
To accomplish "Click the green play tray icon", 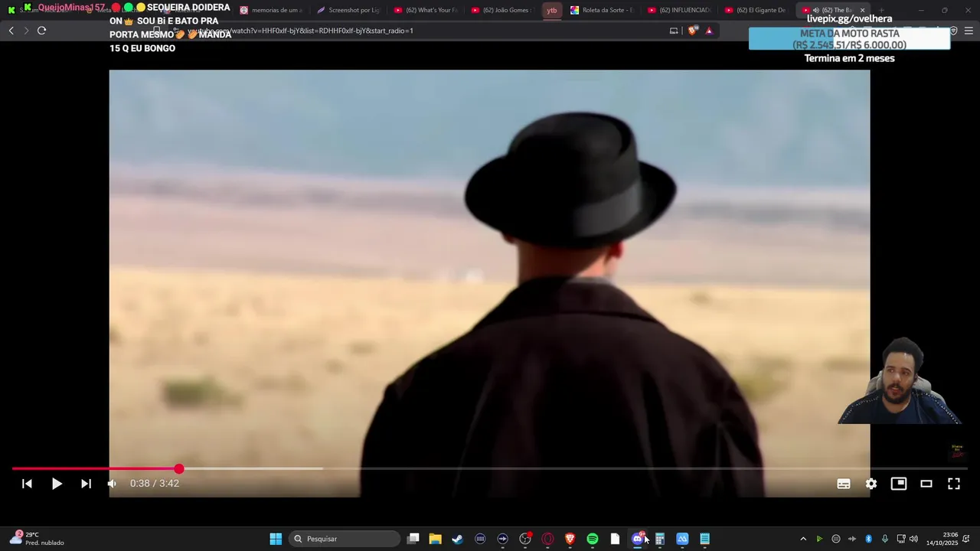I will (x=819, y=539).
